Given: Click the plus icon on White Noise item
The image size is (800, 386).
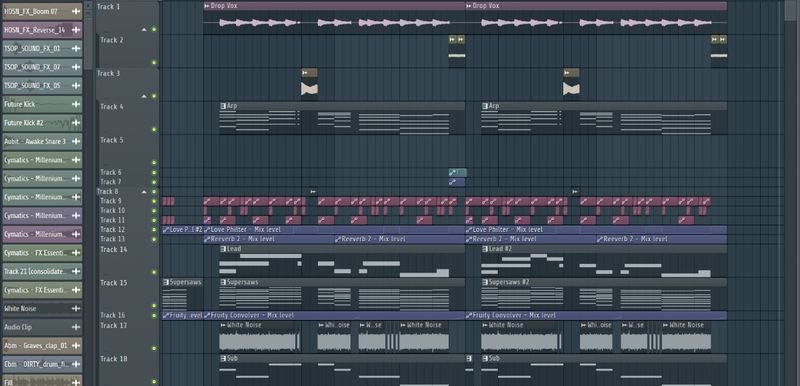Looking at the screenshot, I should pyautogui.click(x=76, y=308).
